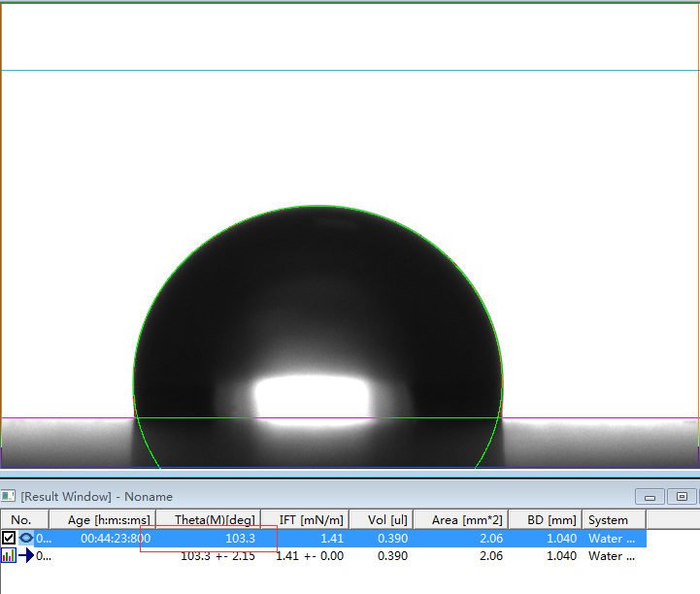Screen dimensions: 700x594
Task: Click the eye icon in first result row
Action: [x=26, y=538]
